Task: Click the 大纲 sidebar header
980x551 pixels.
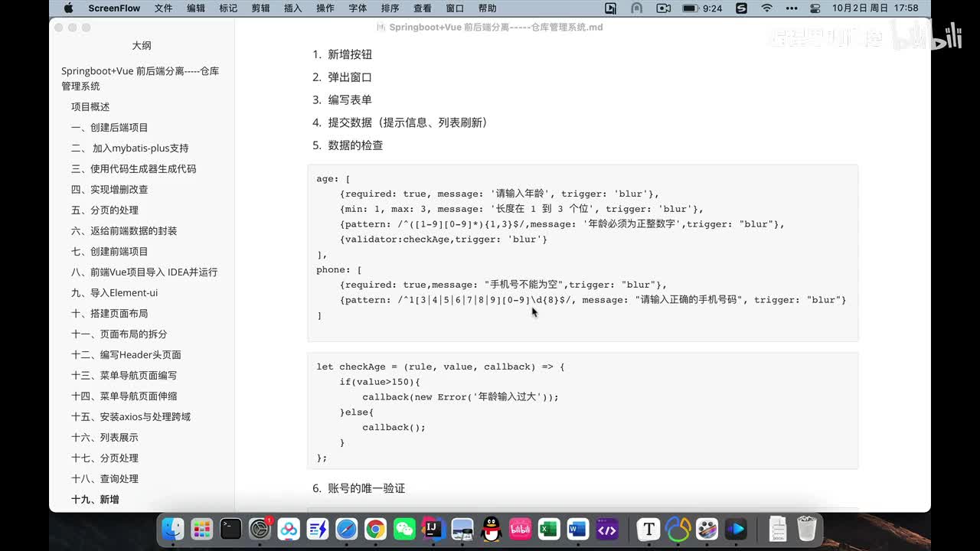Action: pyautogui.click(x=142, y=46)
